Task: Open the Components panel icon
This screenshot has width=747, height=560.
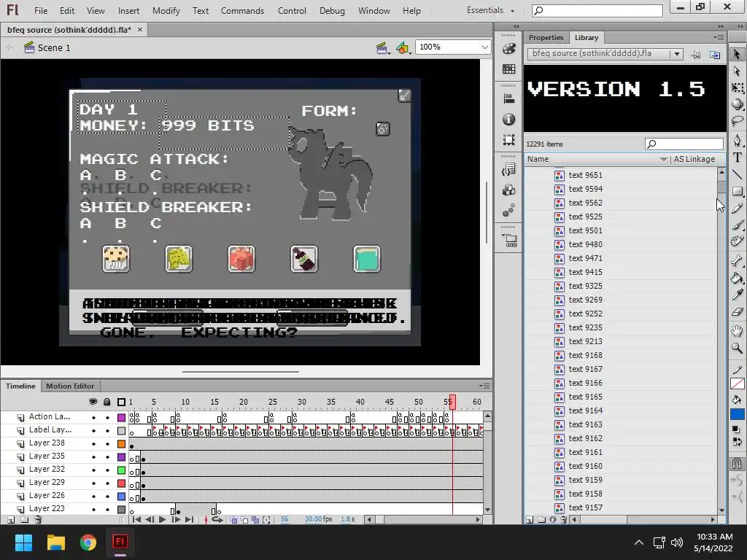Action: click(x=508, y=190)
